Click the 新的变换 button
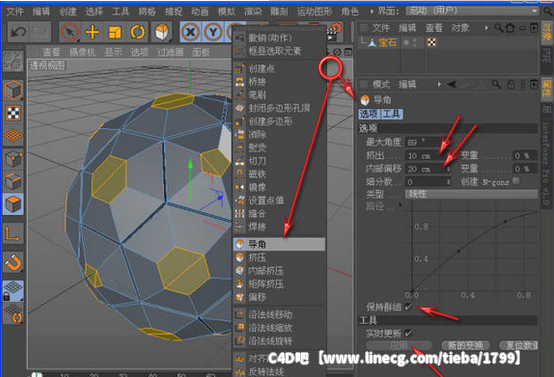 coord(465,345)
